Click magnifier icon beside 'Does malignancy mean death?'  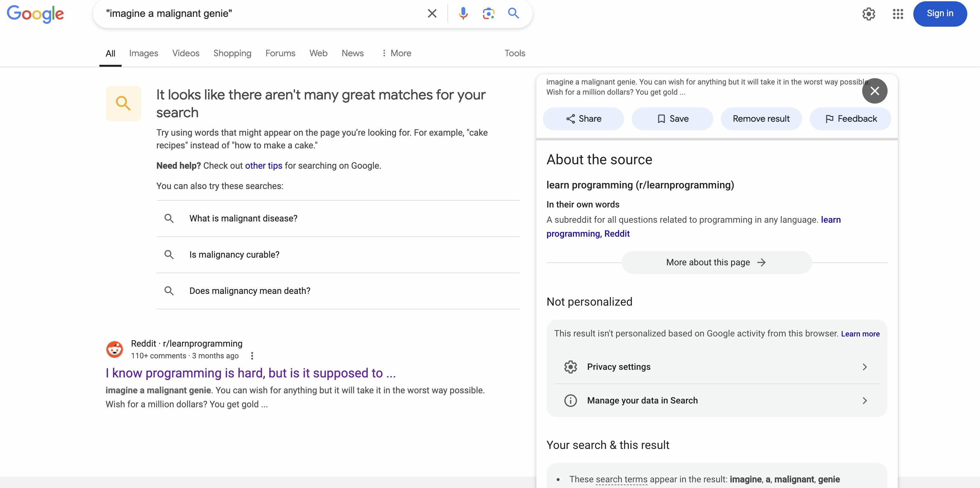click(x=169, y=291)
